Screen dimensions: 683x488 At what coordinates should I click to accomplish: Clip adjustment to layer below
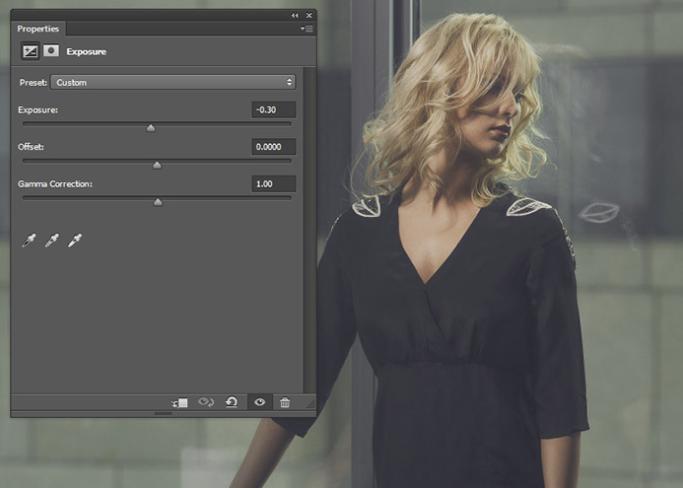(x=180, y=402)
